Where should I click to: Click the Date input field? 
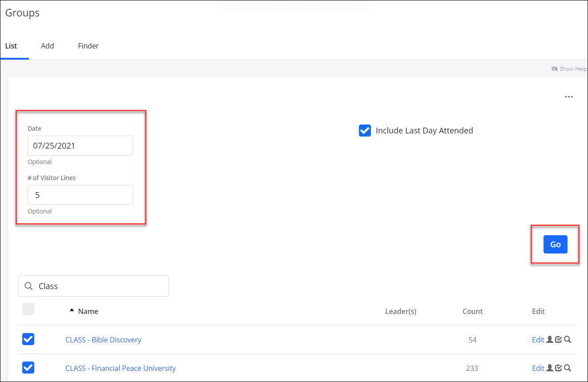point(80,145)
